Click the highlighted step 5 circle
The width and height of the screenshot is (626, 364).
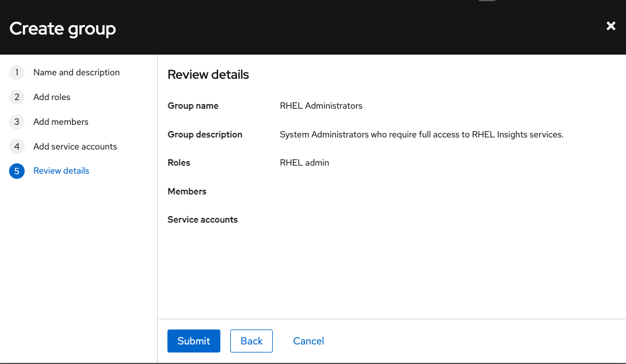17,171
